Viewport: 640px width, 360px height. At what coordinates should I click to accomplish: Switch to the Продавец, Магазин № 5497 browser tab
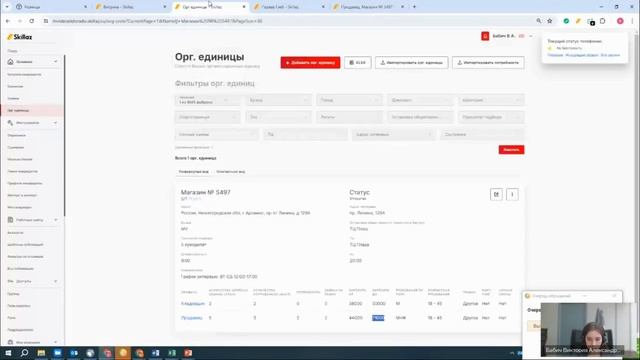(x=369, y=7)
